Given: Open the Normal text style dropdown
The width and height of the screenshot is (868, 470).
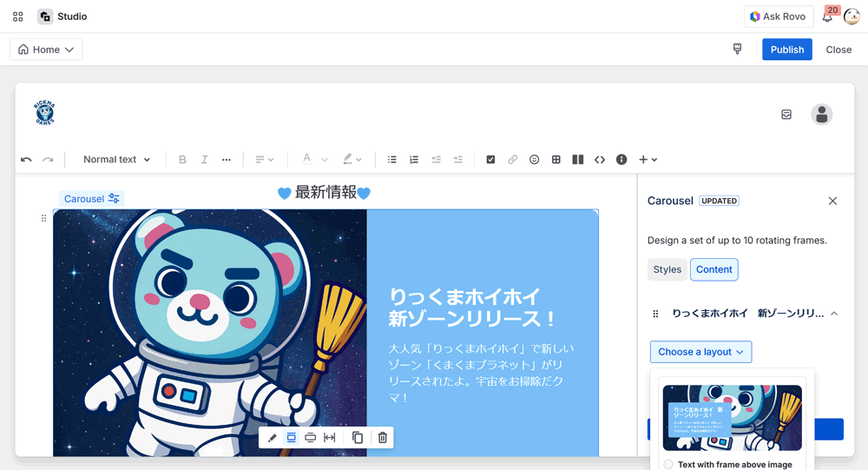Looking at the screenshot, I should pyautogui.click(x=116, y=160).
